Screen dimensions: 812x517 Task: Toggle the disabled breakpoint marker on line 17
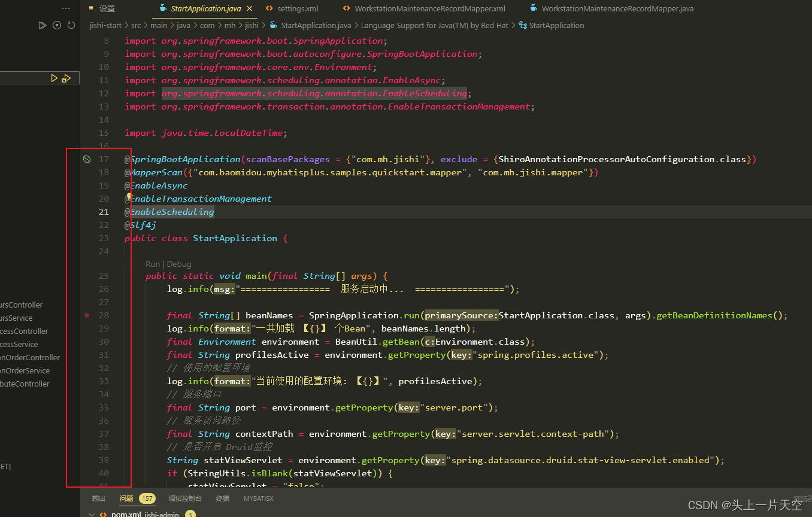86,159
